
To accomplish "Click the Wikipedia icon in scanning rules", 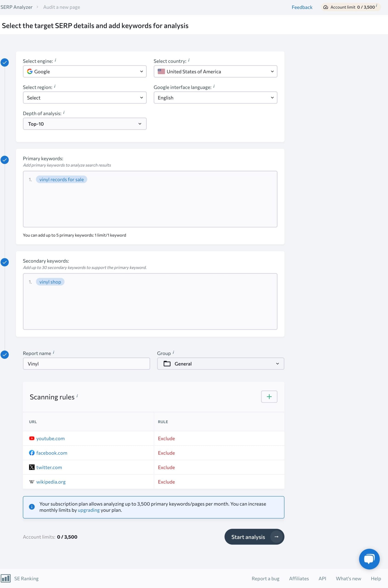I will [32, 482].
